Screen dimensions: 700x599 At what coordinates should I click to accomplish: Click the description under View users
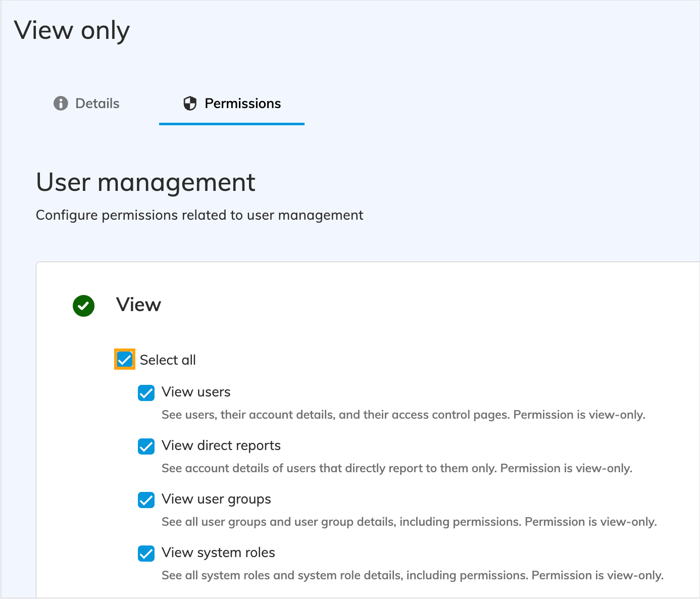(x=403, y=414)
